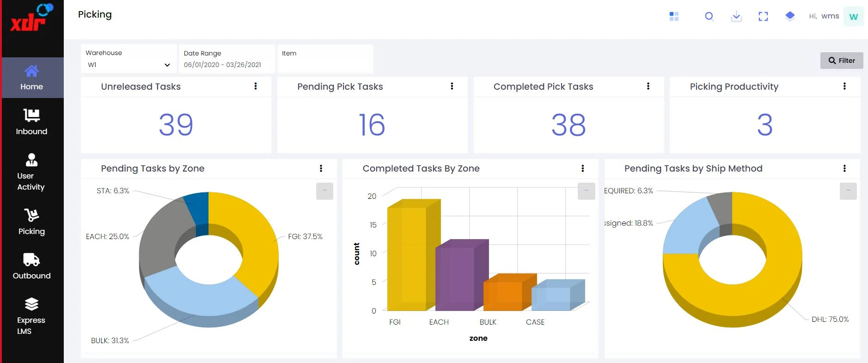Viewport: 868px width, 363px height.
Task: Click the Filter button
Action: 842,61
